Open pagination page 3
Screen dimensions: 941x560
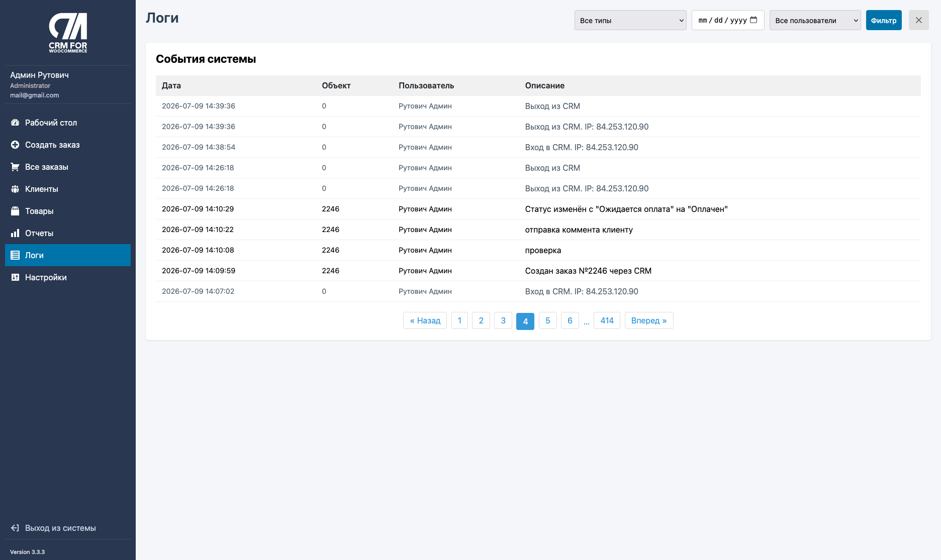pos(503,320)
